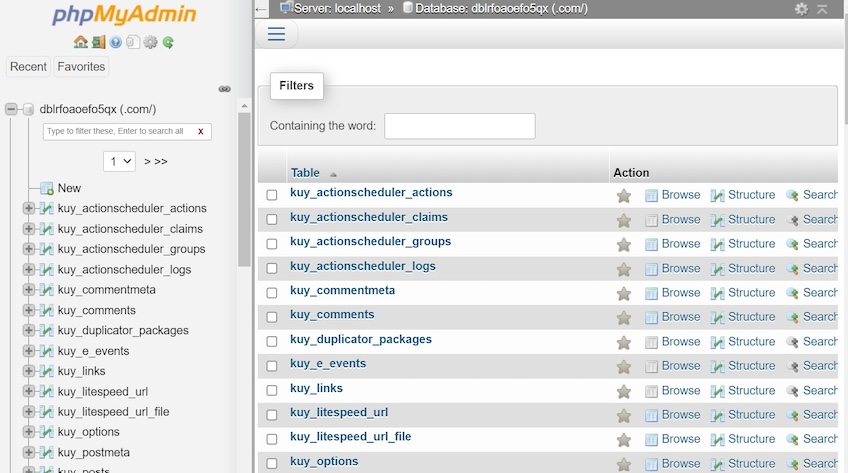
Task: Click the sidebar scrollbar up arrow
Action: [244, 106]
